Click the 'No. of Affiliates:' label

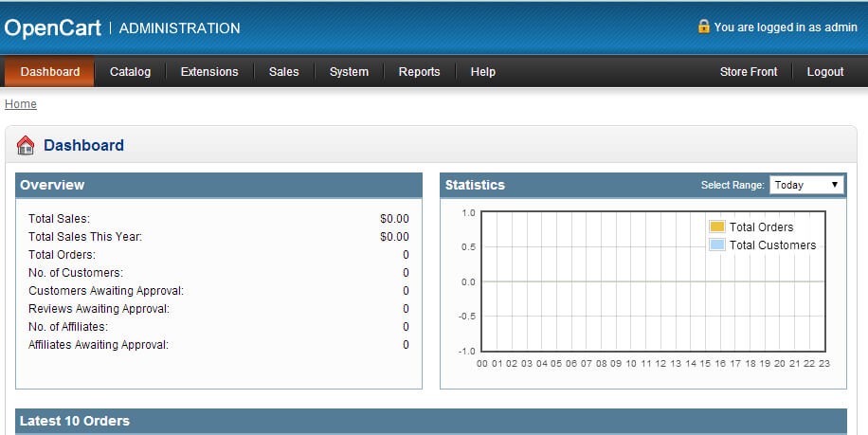(x=68, y=327)
